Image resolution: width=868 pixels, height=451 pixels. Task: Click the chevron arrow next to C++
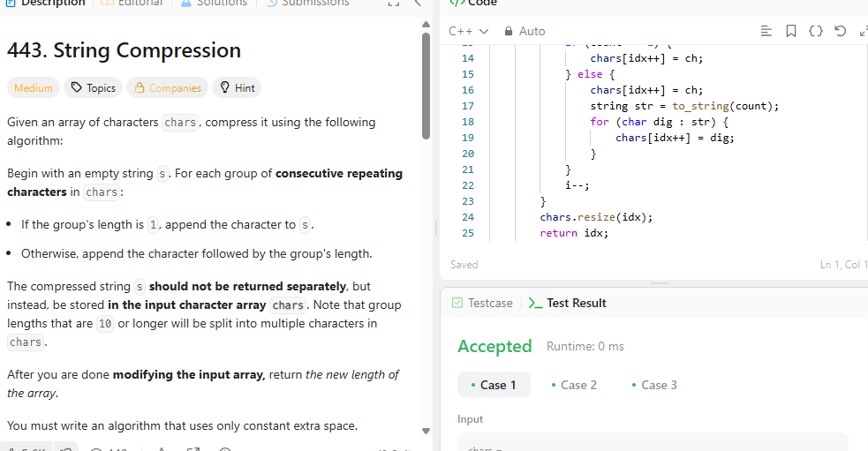click(x=484, y=32)
